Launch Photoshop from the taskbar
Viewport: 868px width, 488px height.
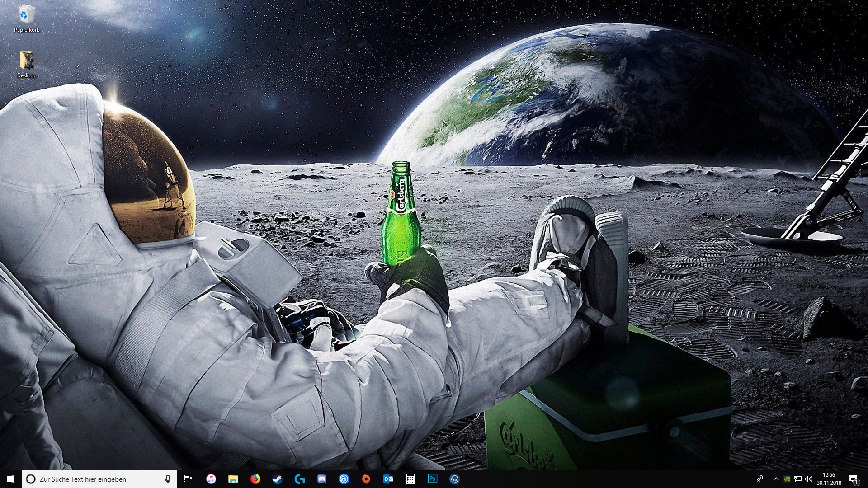click(x=432, y=479)
